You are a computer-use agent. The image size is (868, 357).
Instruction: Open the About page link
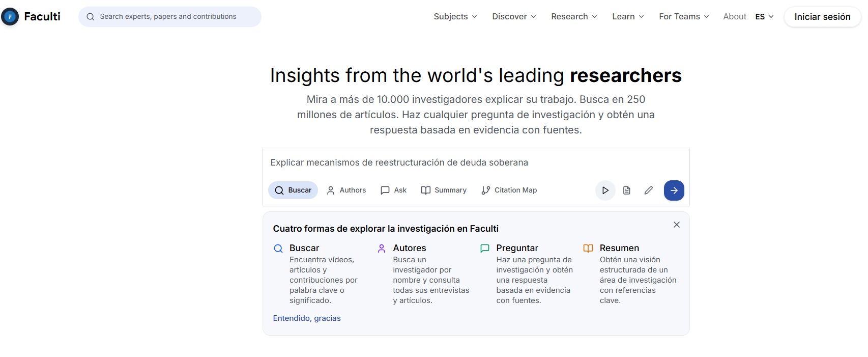tap(735, 17)
